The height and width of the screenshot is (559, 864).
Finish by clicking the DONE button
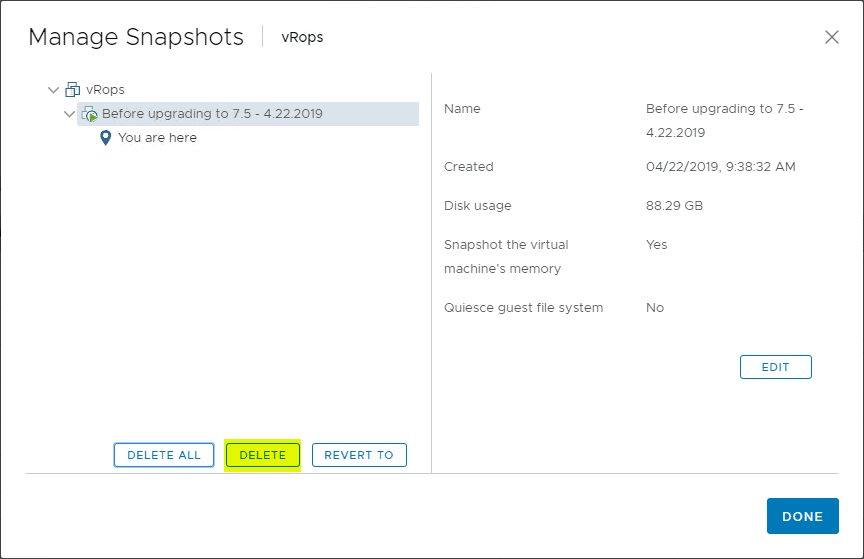(802, 516)
